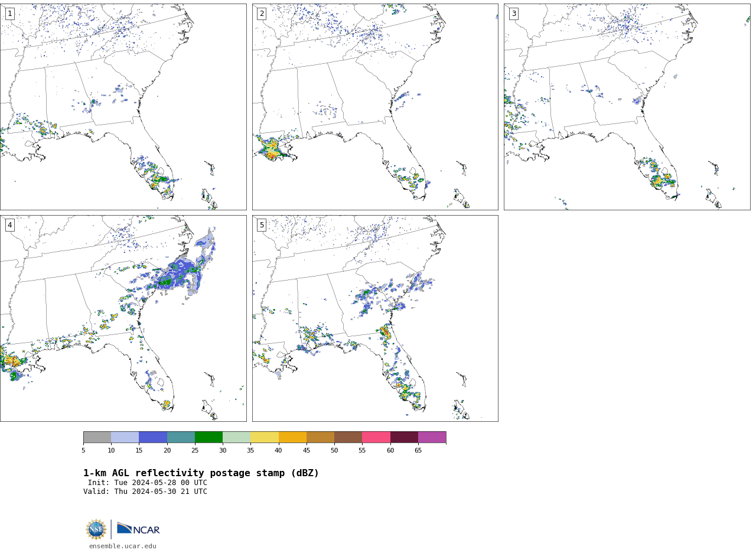Open postage stamp panel 5 map

[375, 318]
